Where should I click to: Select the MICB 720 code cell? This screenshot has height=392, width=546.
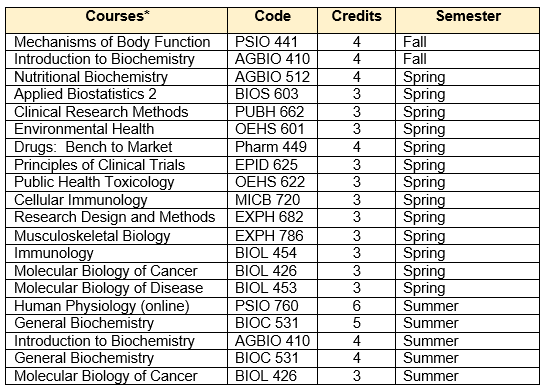273,200
